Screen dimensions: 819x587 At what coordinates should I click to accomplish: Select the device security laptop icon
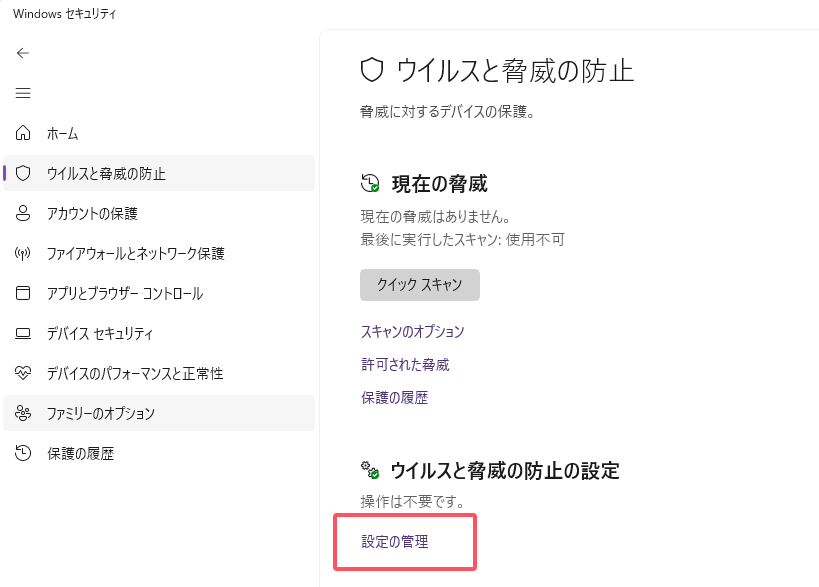point(21,333)
